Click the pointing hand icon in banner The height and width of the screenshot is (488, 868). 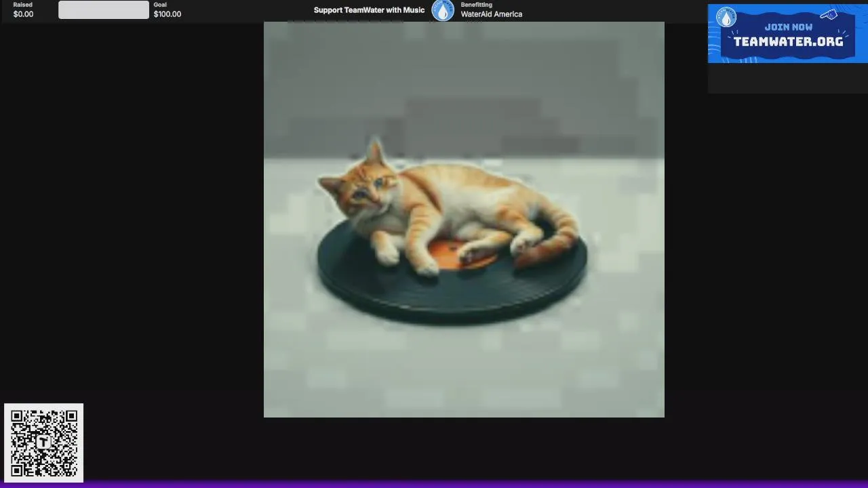click(829, 15)
